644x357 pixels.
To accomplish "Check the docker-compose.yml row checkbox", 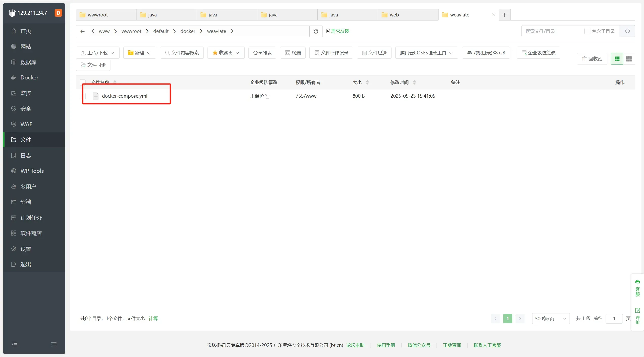I will pyautogui.click(x=83, y=96).
